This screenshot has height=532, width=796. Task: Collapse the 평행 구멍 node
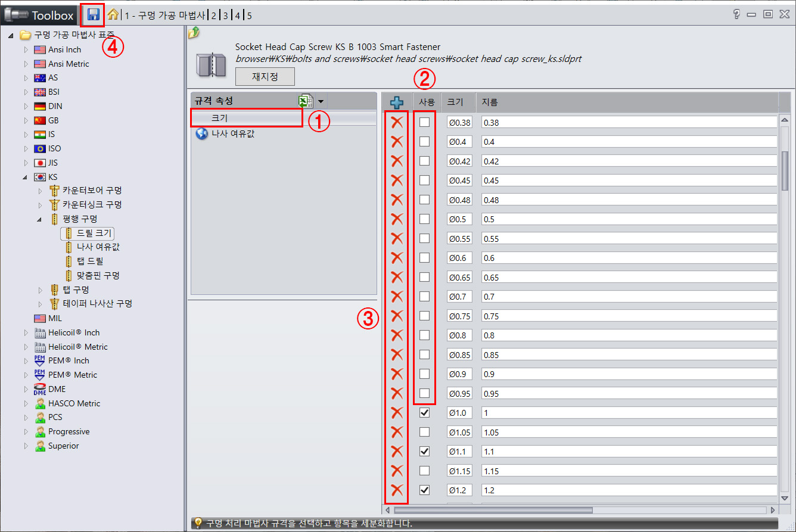pos(40,219)
